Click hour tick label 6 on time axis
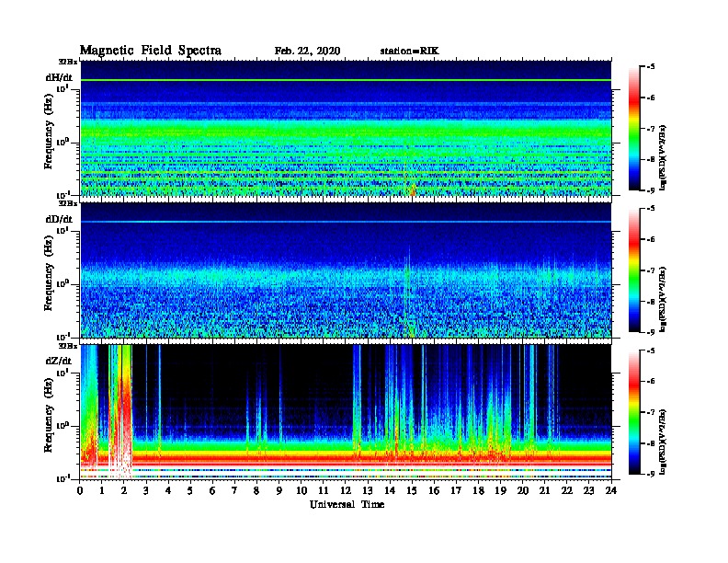Image resolution: width=728 pixels, height=563 pixels. pos(212,491)
